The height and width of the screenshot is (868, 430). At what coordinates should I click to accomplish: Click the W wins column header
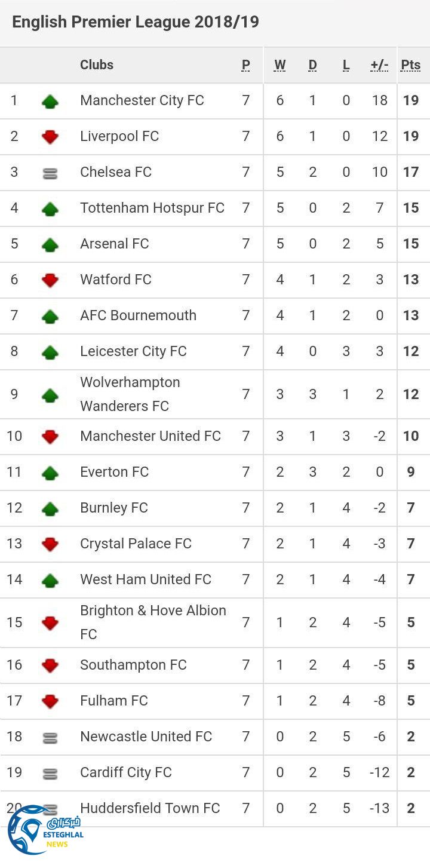pyautogui.click(x=279, y=65)
